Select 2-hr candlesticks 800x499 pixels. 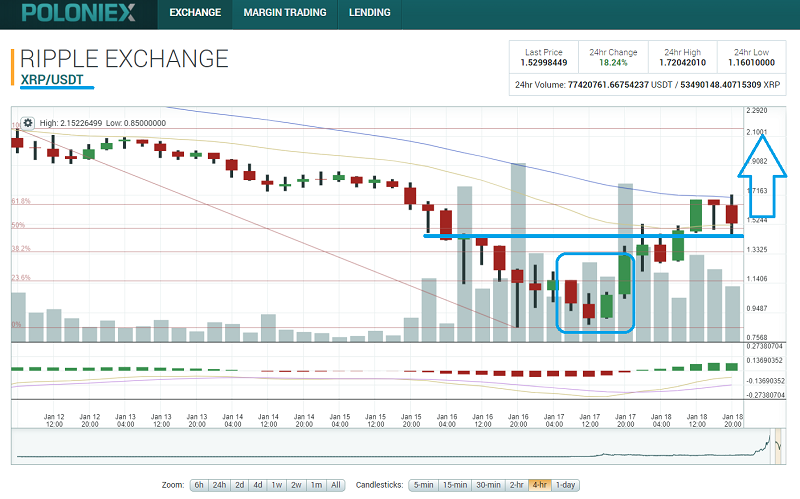tap(516, 485)
